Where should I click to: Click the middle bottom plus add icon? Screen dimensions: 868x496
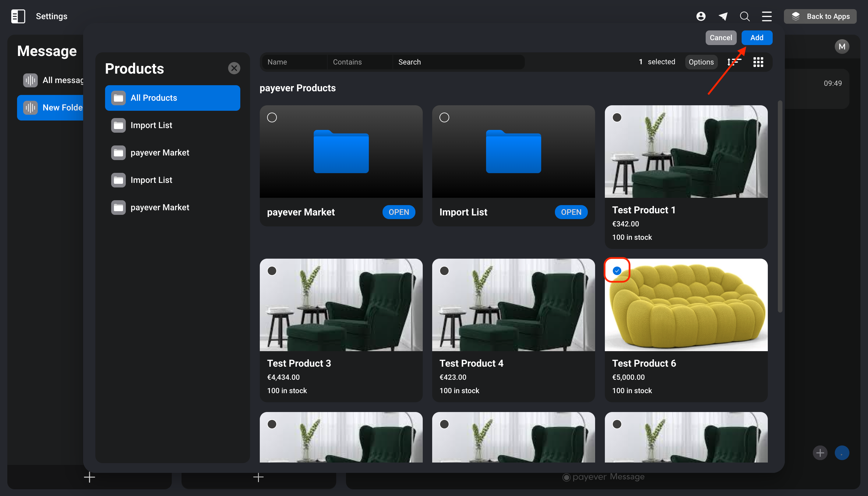point(259,477)
